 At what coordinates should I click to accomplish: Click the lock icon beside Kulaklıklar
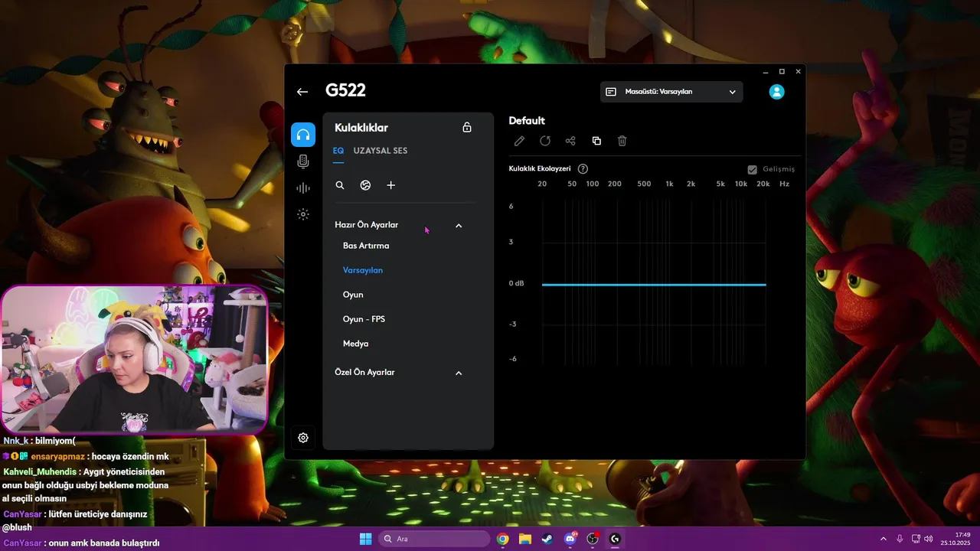pyautogui.click(x=467, y=127)
